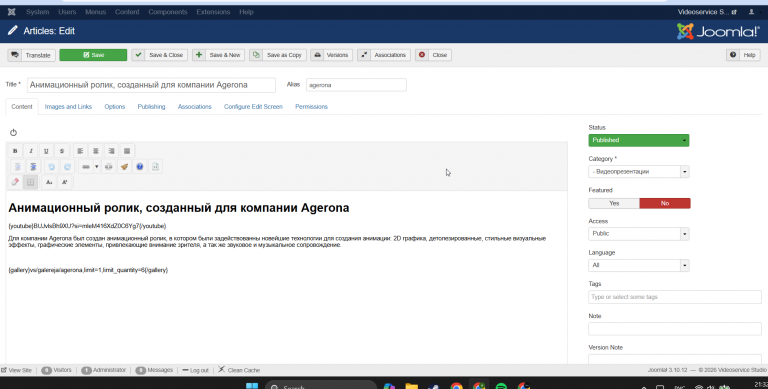This screenshot has height=389, width=768.
Task: Click the broom Code Cleanup icon
Action: [124, 167]
